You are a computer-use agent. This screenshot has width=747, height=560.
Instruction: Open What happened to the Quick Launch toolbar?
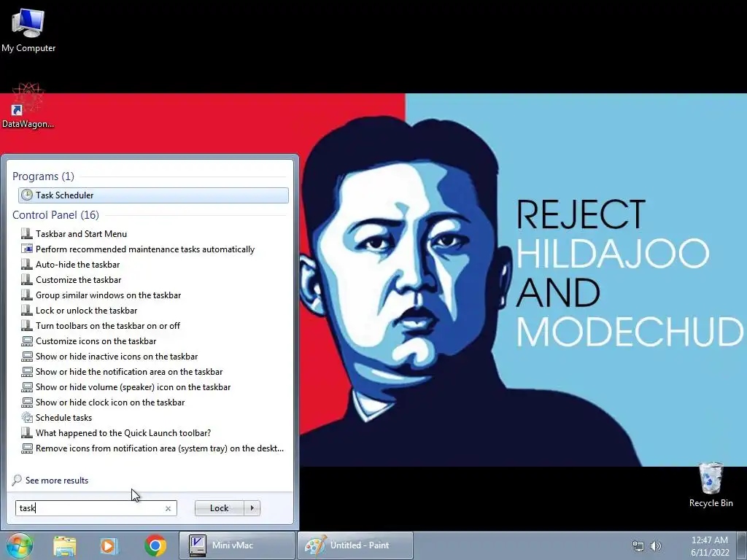[x=123, y=433]
